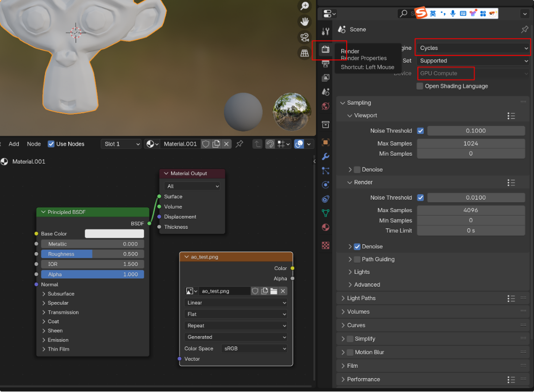Open the Add menu in node editor
Viewport: 534px width, 392px height.
pos(14,144)
